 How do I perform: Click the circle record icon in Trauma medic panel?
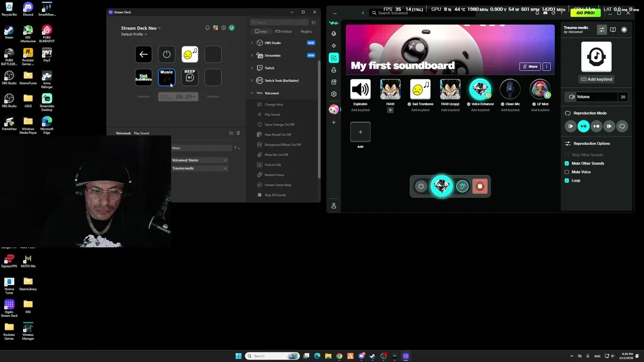[624, 30]
